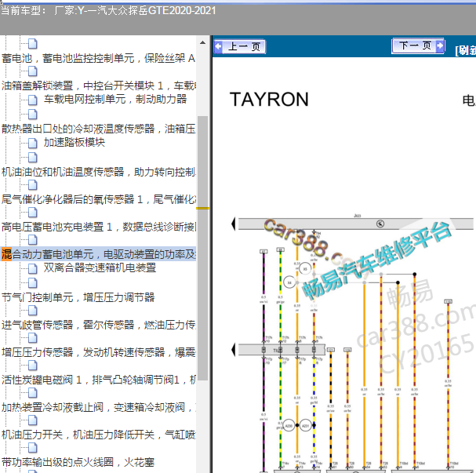Click the 刷新 refresh link
The height and width of the screenshot is (473, 476).
[x=466, y=50]
